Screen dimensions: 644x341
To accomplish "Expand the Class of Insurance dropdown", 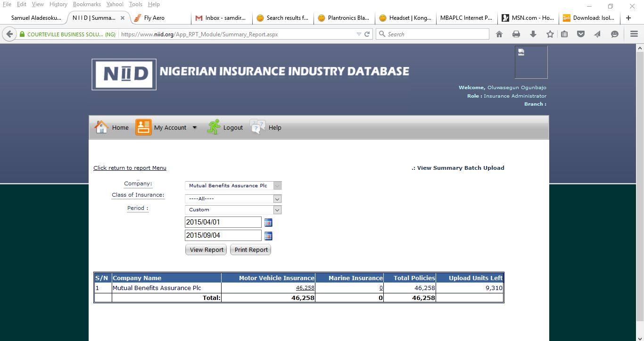I will coord(277,199).
